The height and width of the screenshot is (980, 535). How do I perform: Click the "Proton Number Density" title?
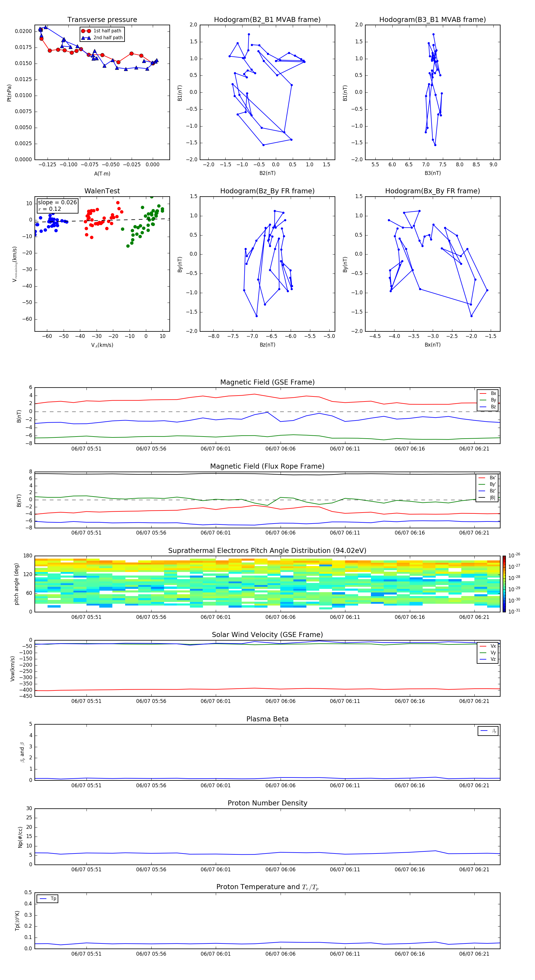tap(267, 803)
